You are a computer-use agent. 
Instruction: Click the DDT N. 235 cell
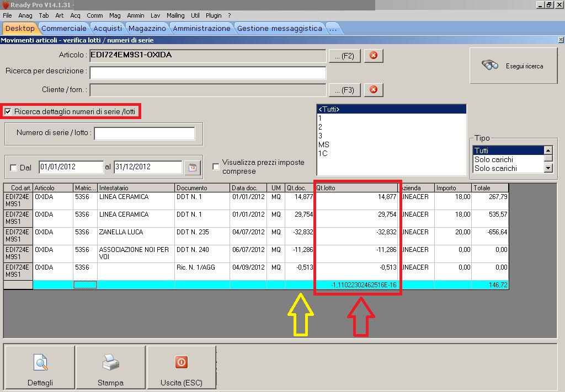click(202, 236)
